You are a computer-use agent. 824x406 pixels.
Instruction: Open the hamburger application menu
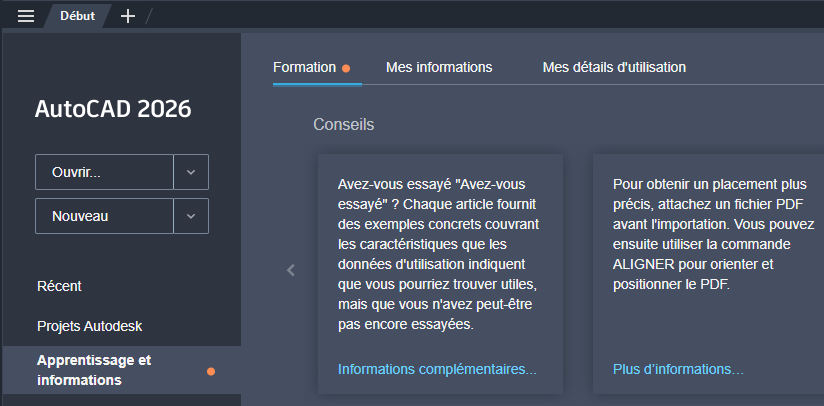click(26, 16)
